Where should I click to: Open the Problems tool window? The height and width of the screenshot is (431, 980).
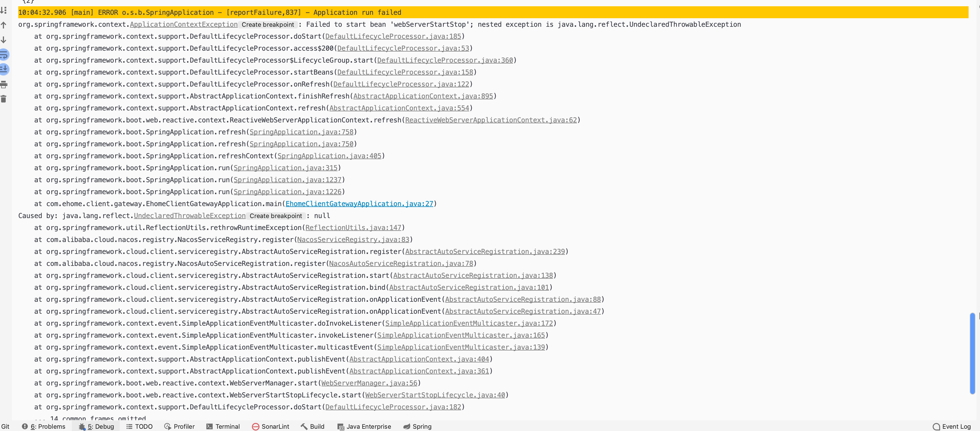[44, 426]
